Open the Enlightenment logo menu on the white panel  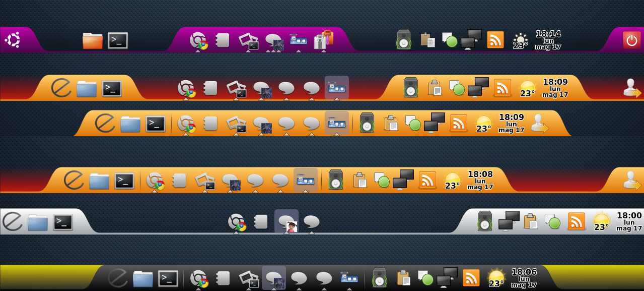(13, 221)
